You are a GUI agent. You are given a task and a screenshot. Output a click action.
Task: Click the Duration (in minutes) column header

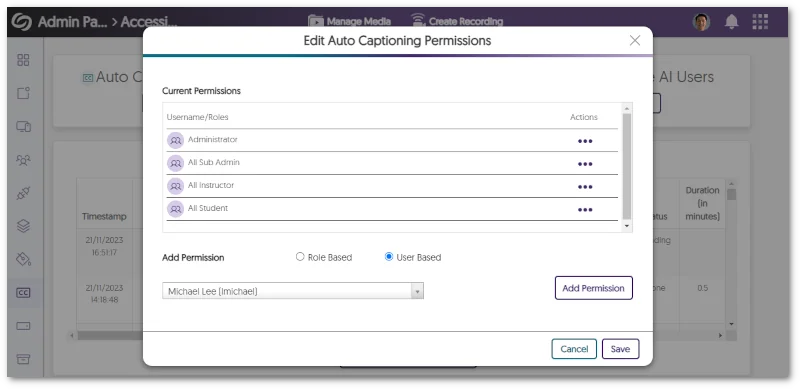(702, 203)
